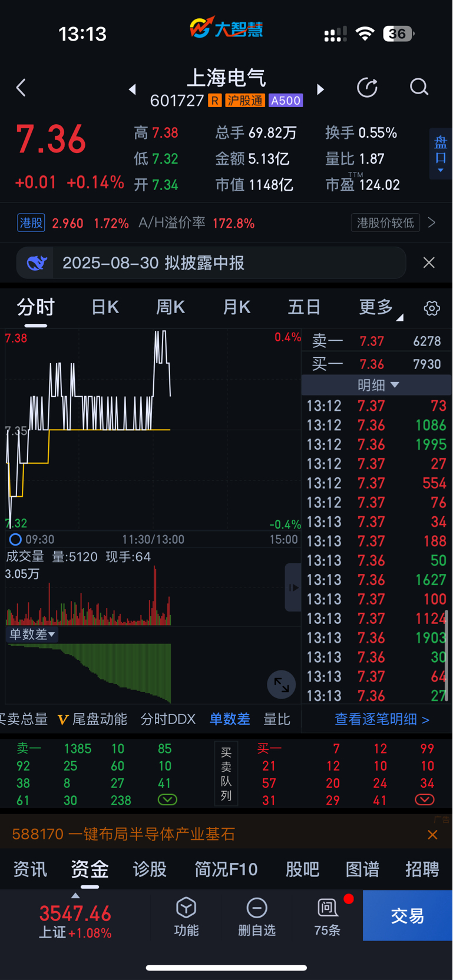The image size is (453, 980).
Task: Go to previous stock arrow
Action: [133, 89]
